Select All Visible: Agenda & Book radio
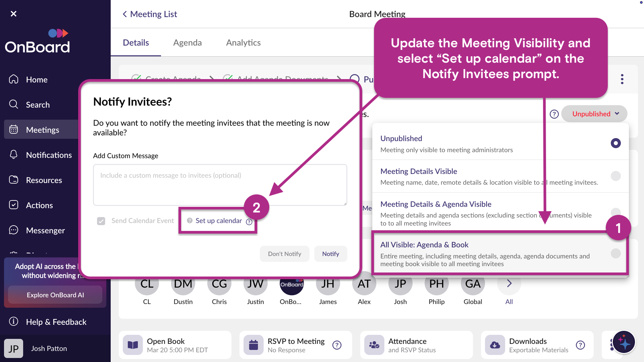Screen dimensions: 644x362 pos(615,253)
